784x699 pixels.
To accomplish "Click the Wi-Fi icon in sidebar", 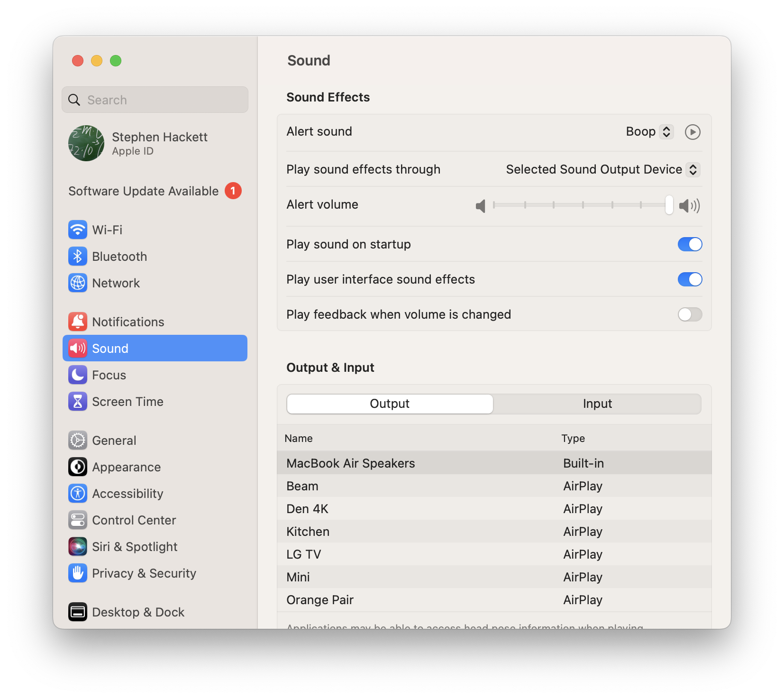I will 78,230.
